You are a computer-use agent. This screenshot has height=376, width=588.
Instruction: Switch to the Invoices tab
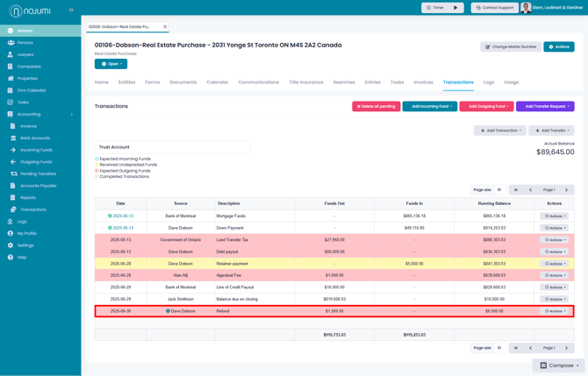click(423, 82)
